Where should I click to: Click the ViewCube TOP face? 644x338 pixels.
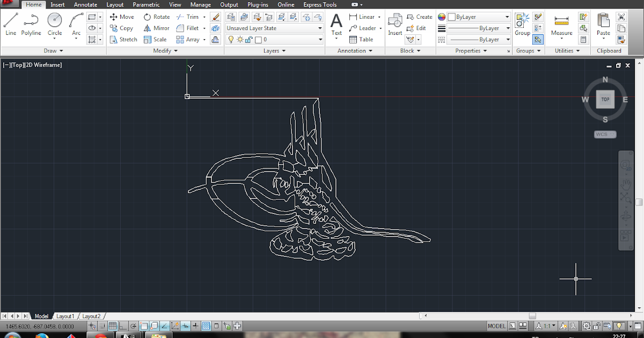pyautogui.click(x=605, y=99)
